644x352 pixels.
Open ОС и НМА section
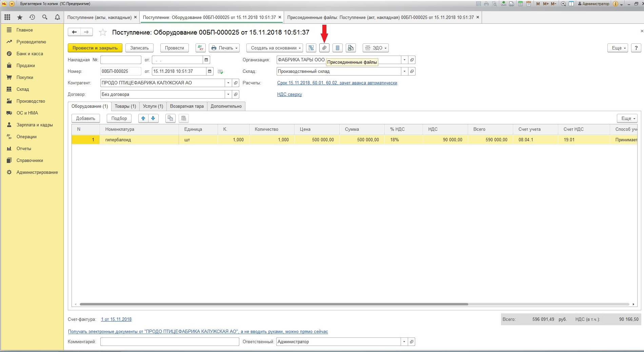click(x=27, y=113)
